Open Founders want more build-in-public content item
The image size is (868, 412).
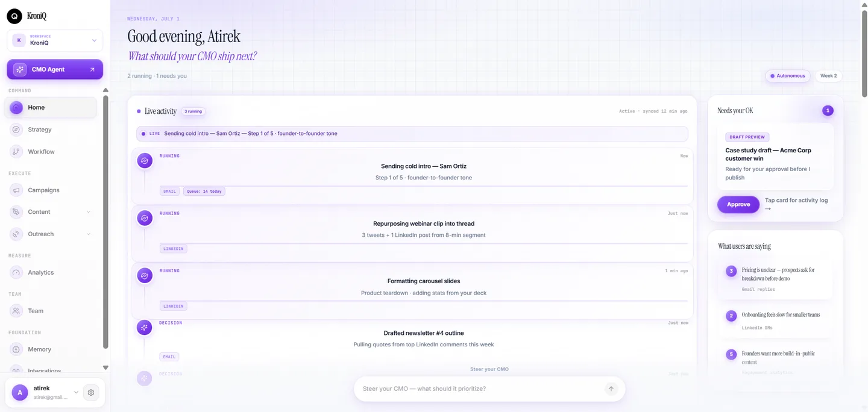(x=775, y=360)
